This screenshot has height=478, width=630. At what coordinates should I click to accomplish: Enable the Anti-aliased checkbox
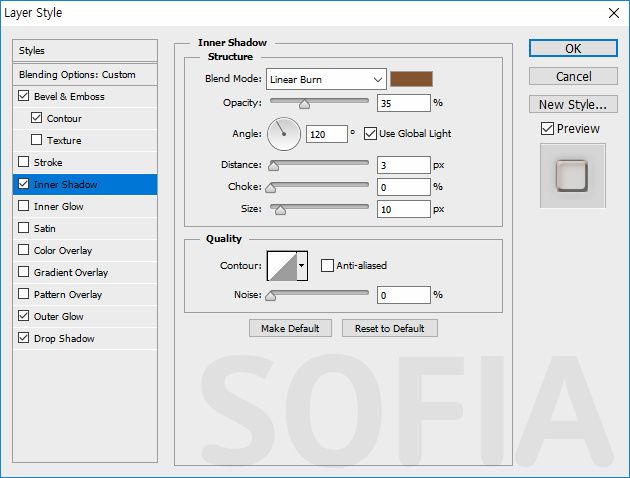pos(327,266)
